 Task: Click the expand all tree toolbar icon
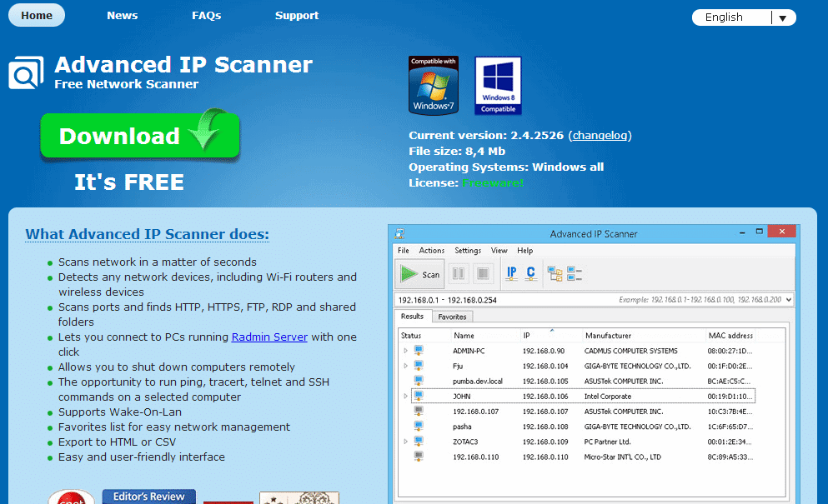click(555, 273)
